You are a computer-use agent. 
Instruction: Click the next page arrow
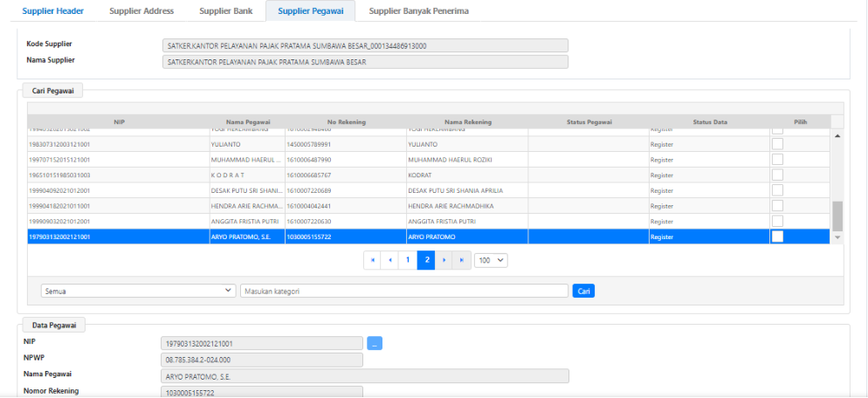pos(444,260)
